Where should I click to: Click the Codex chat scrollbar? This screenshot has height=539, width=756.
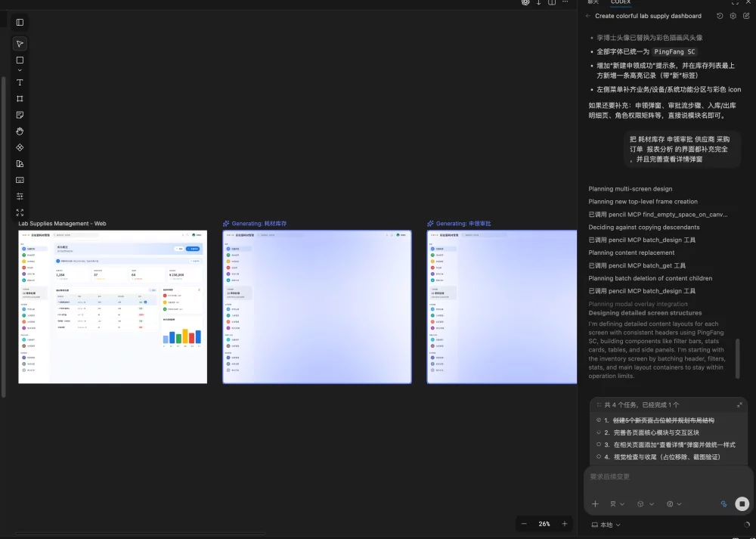[738, 358]
